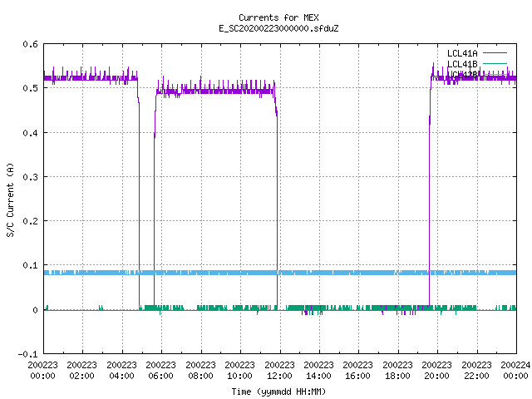Select the file name E_SC20200223000000.sfduZ
The height and width of the screenshot is (399, 532).
278,28
